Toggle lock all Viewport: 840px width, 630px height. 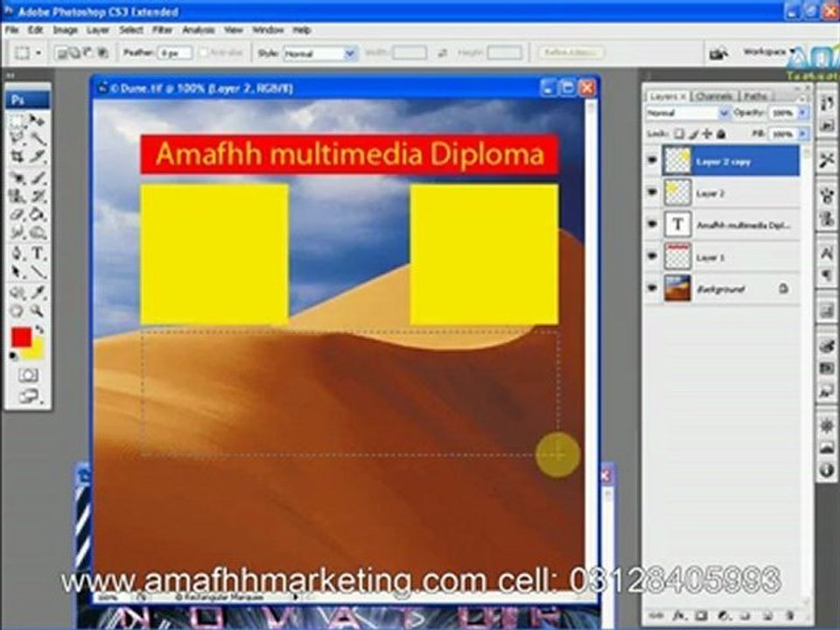point(721,133)
